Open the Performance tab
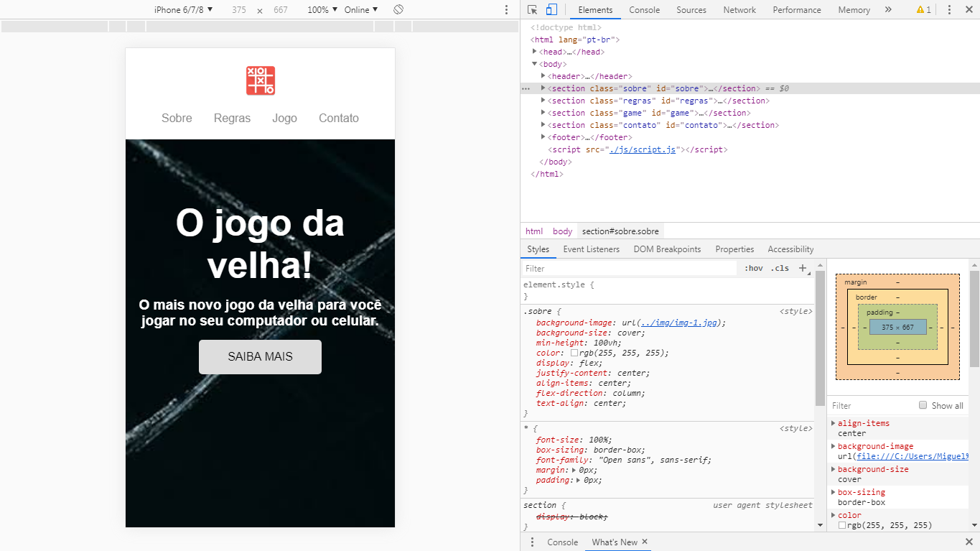This screenshot has height=551, width=980. [x=796, y=9]
